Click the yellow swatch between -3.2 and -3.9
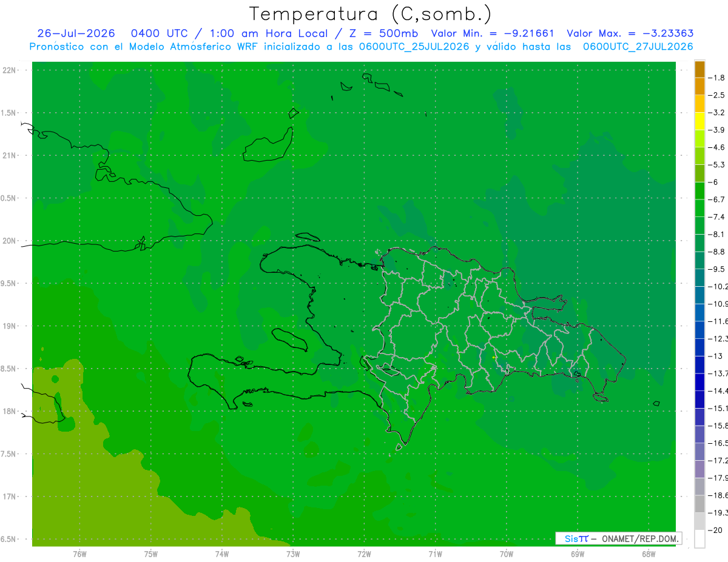This screenshot has width=728, height=562. (699, 121)
